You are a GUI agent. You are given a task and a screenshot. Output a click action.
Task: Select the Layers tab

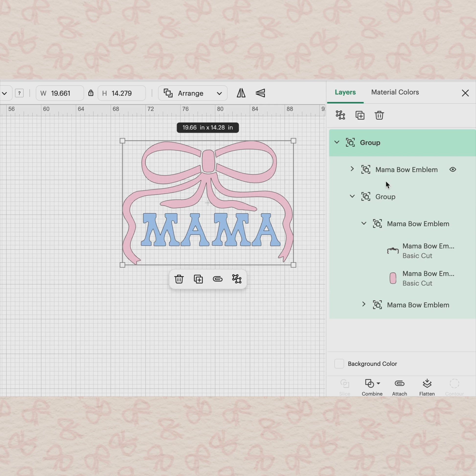click(345, 92)
